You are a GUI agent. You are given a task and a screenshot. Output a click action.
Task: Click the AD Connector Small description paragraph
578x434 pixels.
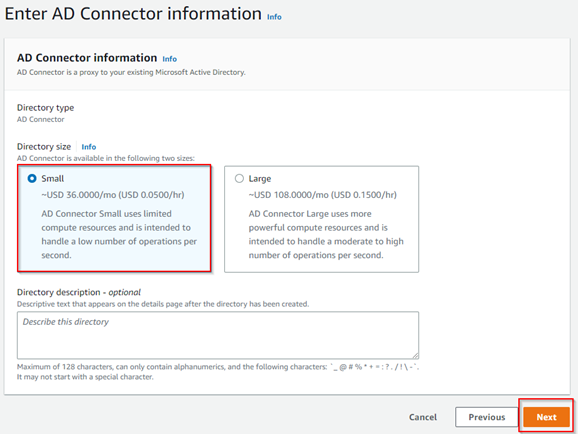[119, 235]
